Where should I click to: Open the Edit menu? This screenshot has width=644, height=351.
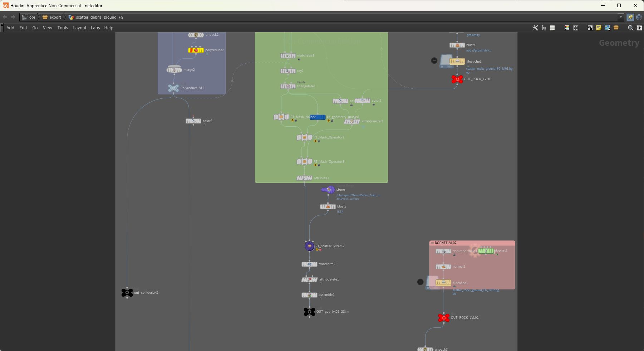coord(23,28)
